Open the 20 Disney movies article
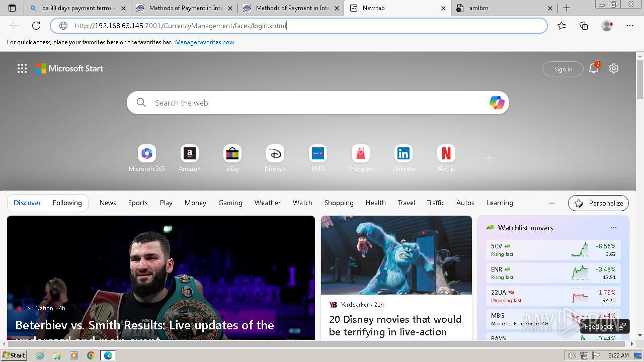The width and height of the screenshot is (644, 362). point(396,278)
